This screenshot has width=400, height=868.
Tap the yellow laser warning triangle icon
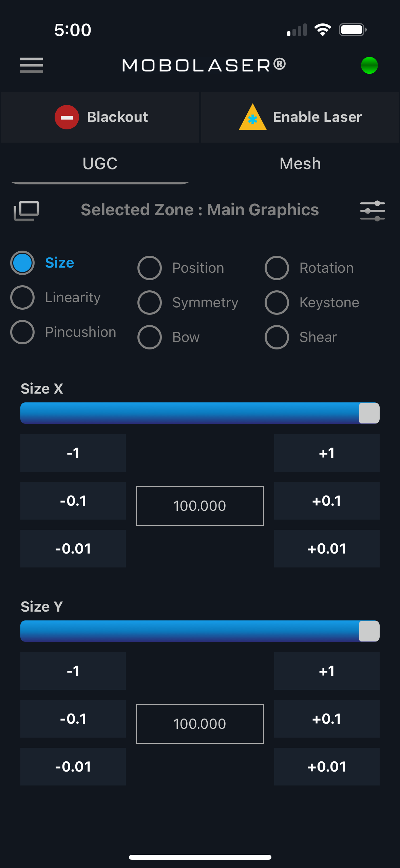pyautogui.click(x=252, y=117)
